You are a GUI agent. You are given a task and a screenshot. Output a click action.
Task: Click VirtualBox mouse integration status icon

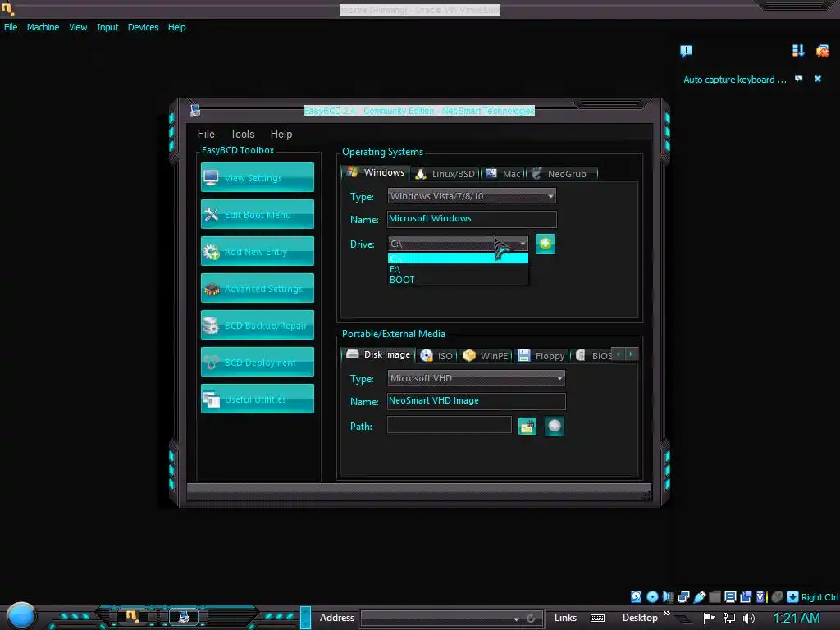click(778, 597)
